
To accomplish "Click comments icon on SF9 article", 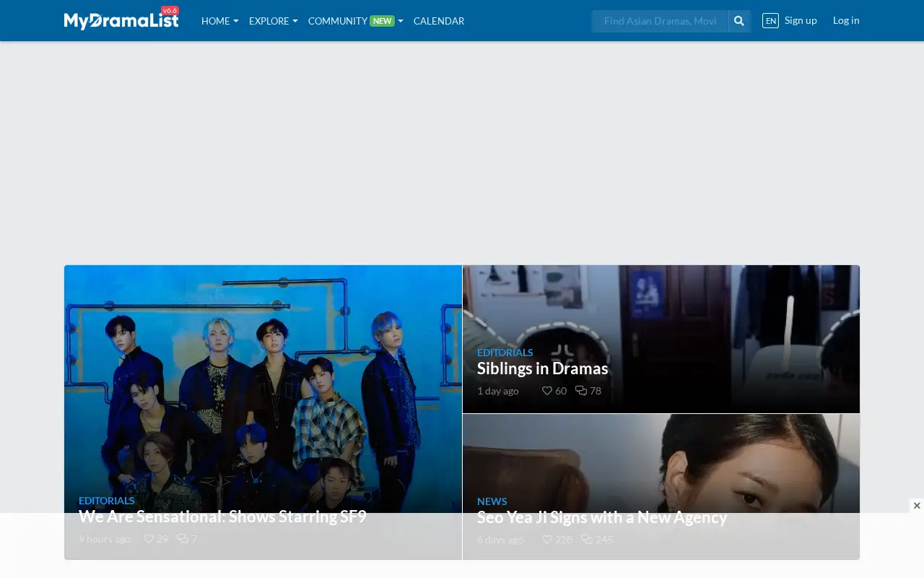I will coord(183,539).
